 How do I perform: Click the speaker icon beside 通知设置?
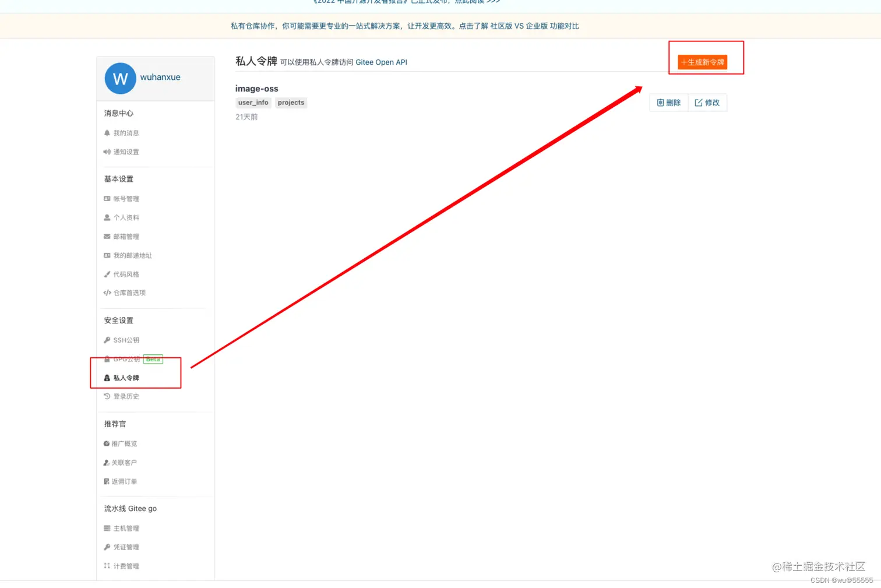point(107,152)
